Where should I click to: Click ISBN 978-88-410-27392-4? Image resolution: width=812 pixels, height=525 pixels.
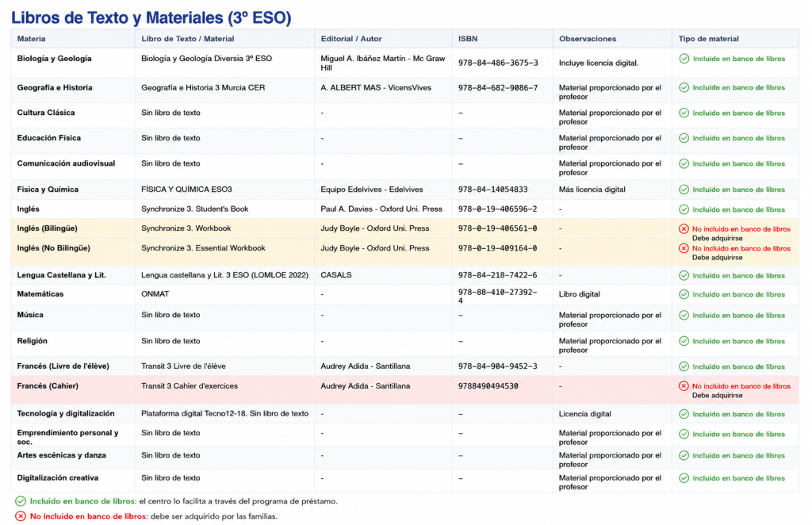pos(497,296)
